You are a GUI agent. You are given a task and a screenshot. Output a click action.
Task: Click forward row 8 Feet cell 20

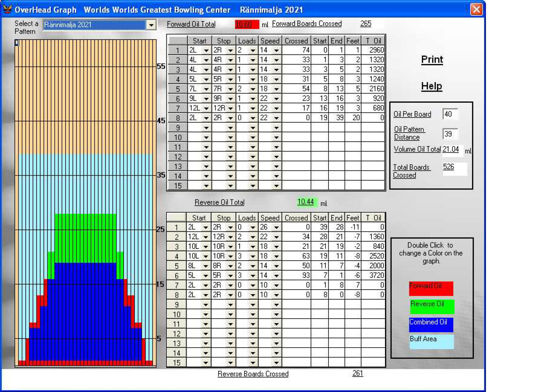point(353,118)
